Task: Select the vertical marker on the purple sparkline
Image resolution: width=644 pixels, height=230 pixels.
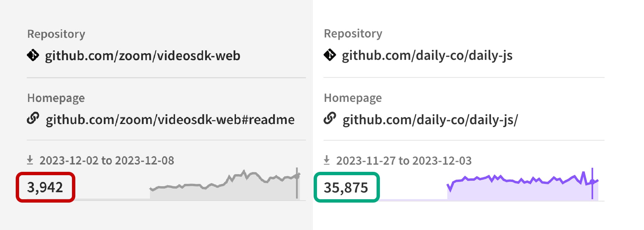Action: pos(592,184)
